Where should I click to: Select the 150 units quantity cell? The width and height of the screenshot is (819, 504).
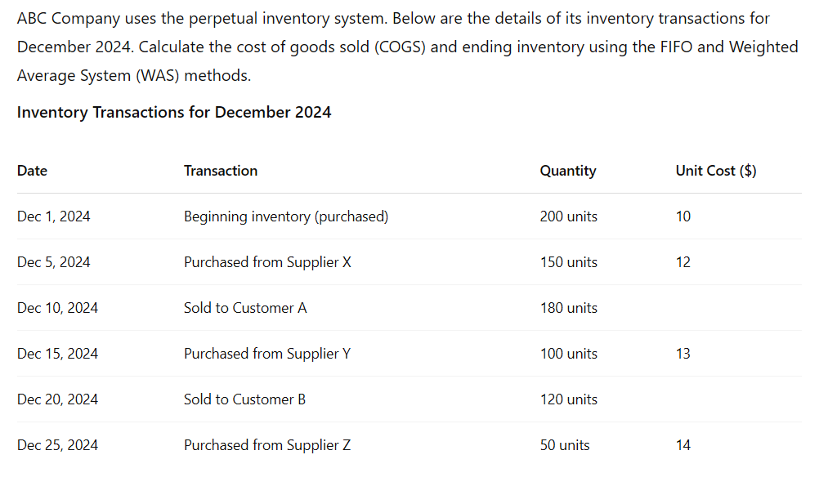568,262
